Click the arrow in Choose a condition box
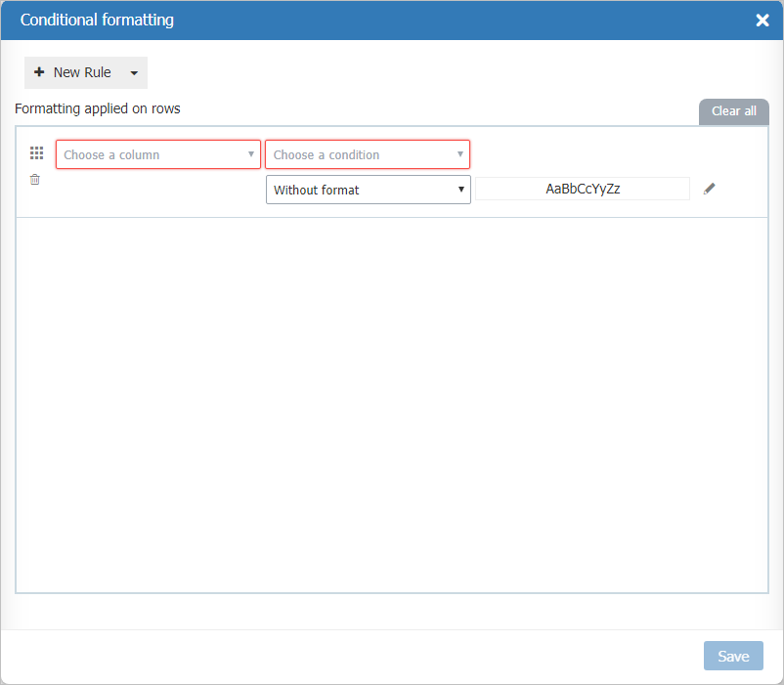 [x=460, y=154]
